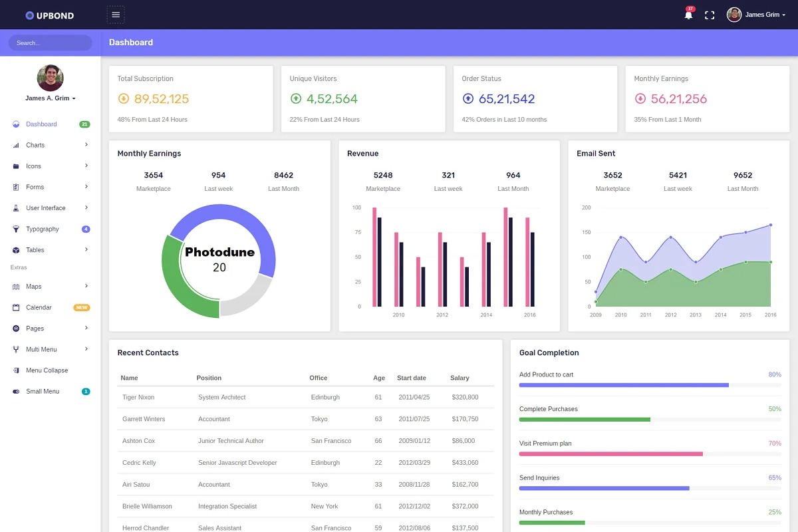
Task: Click the hamburger menu toggle
Action: (x=116, y=15)
